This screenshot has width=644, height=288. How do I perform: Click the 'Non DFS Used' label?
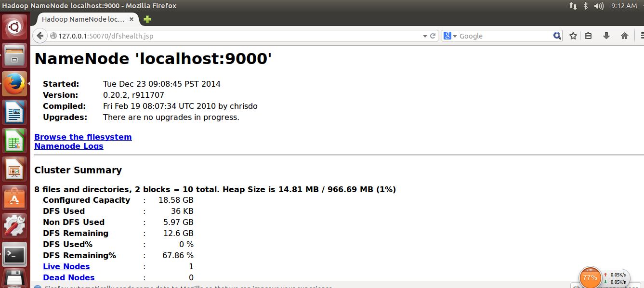click(x=74, y=222)
